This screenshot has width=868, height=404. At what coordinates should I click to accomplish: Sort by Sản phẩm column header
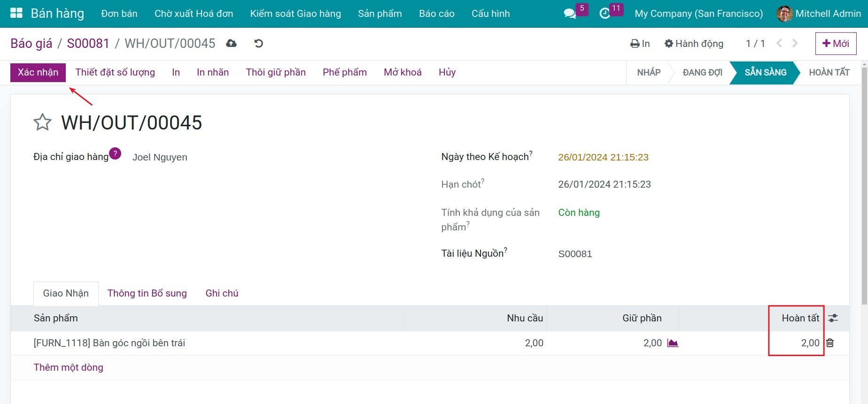207,318
